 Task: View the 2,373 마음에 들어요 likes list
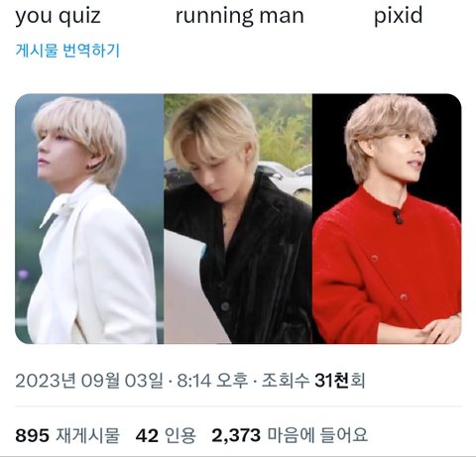(x=290, y=435)
